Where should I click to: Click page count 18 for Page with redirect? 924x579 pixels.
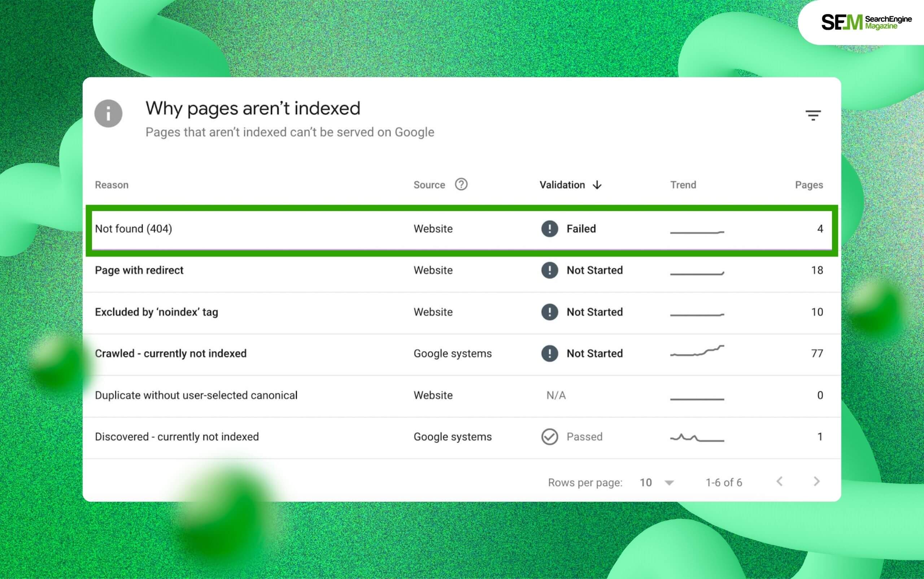tap(817, 270)
